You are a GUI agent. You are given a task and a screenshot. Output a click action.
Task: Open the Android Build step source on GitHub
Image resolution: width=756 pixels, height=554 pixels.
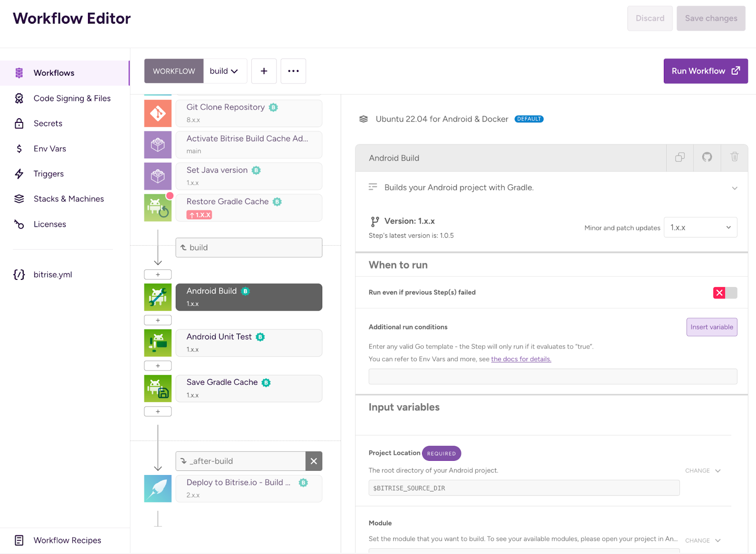click(x=707, y=157)
